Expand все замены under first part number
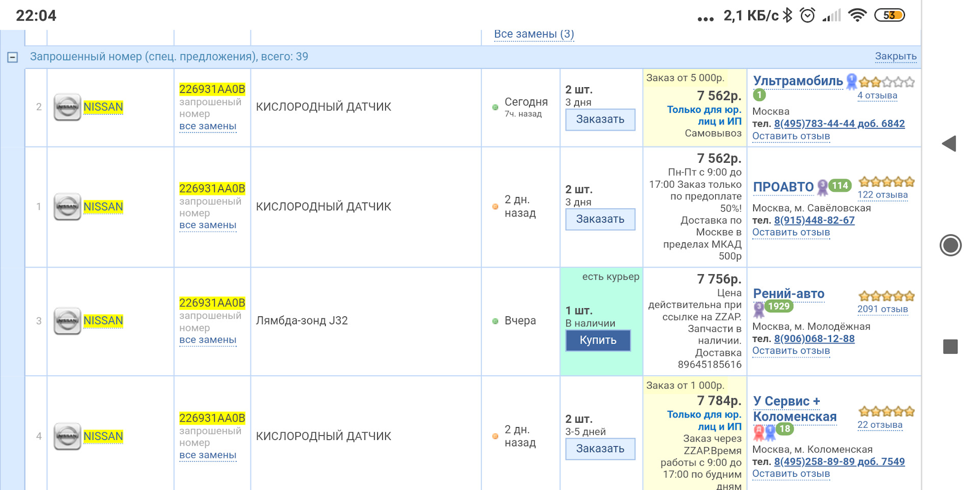Screen dimensions: 980x490 point(208,126)
